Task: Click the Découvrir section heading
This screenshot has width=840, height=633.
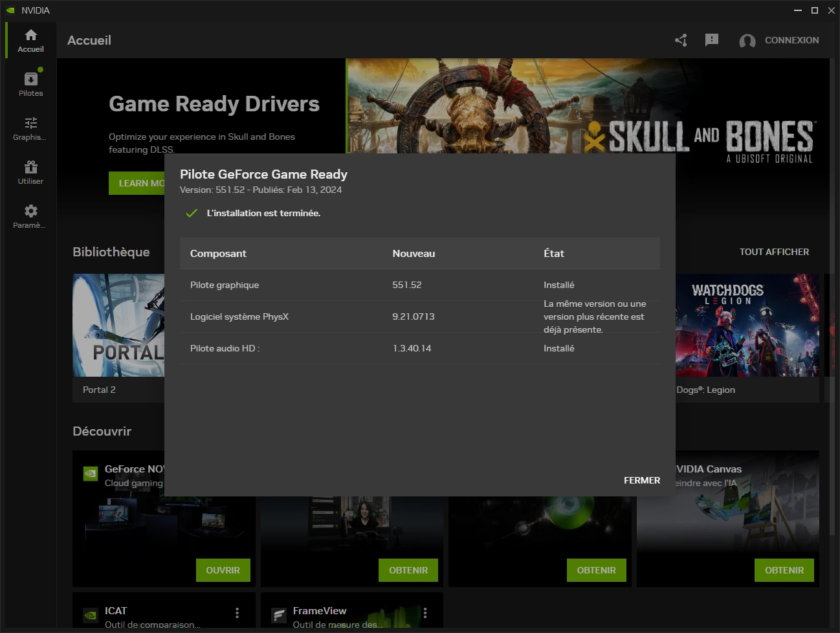Action: (x=102, y=431)
